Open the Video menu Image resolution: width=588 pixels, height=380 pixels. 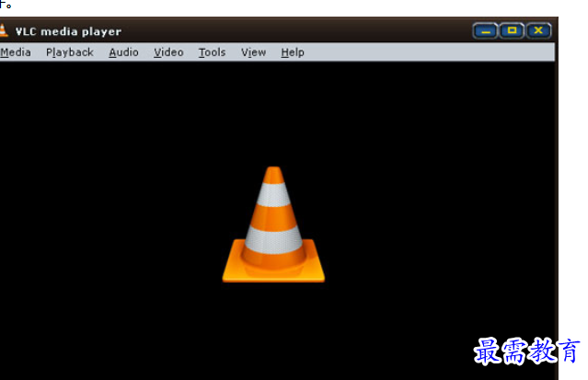pos(168,52)
